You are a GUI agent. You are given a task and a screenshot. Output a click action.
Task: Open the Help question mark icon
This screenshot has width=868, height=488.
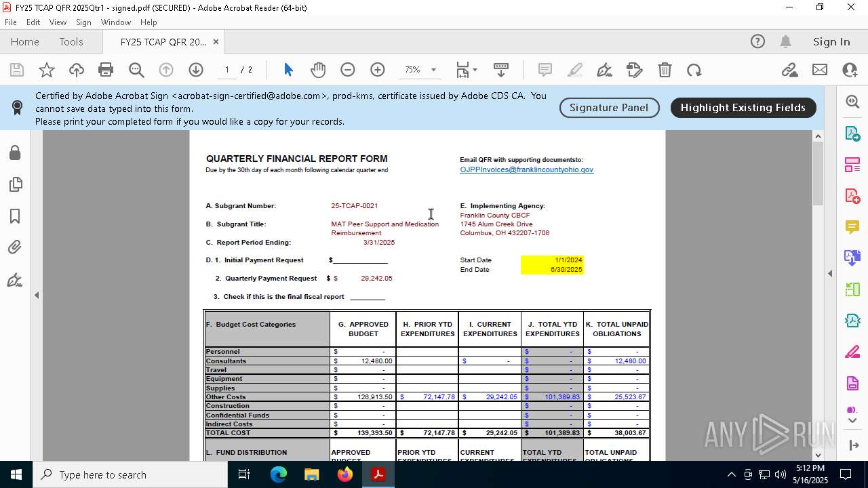(x=757, y=41)
